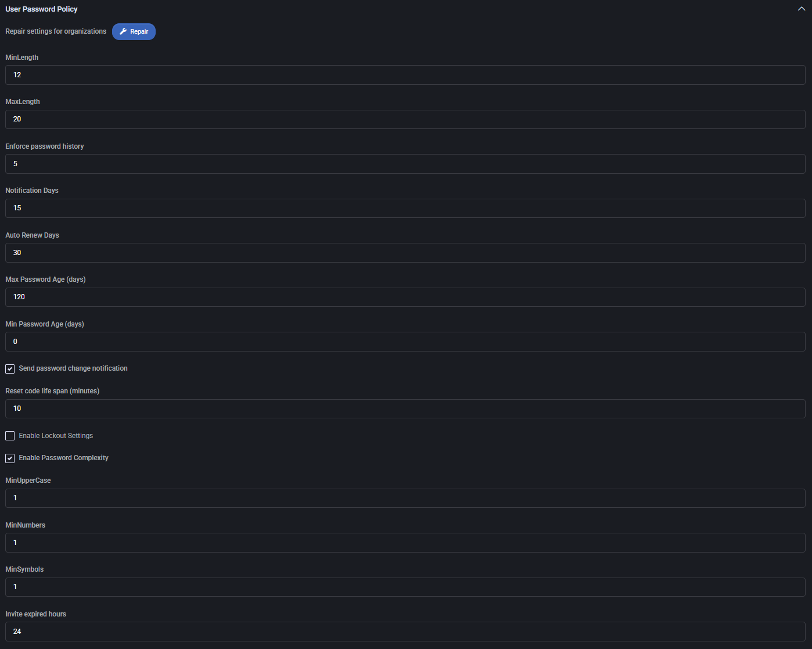Viewport: 812px width, 649px height.
Task: Click the 'Reset code life span (minutes)' label
Action: coord(52,391)
